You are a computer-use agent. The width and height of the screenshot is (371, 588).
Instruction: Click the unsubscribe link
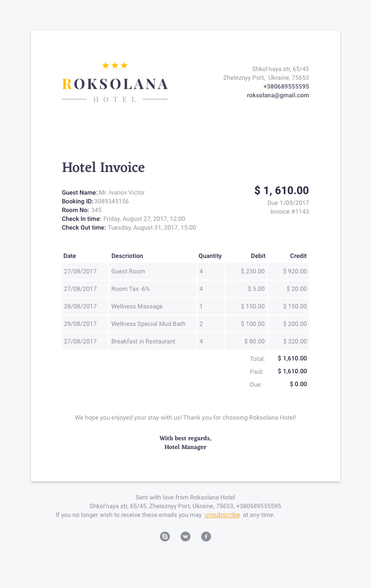(x=222, y=515)
